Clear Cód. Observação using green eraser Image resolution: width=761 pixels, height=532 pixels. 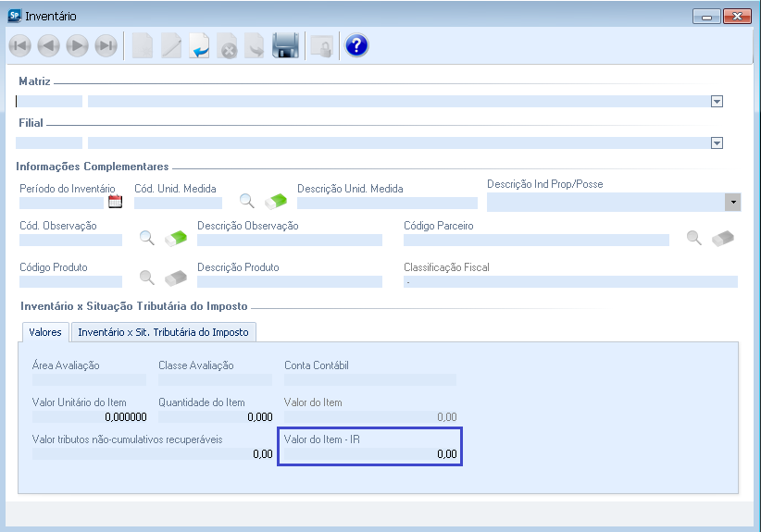coord(176,239)
